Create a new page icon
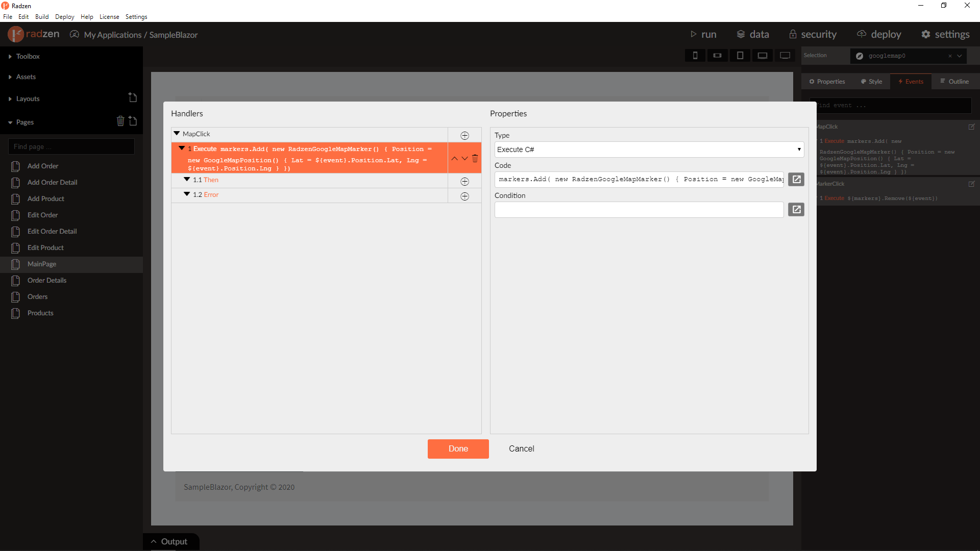The width and height of the screenshot is (980, 551). click(133, 121)
